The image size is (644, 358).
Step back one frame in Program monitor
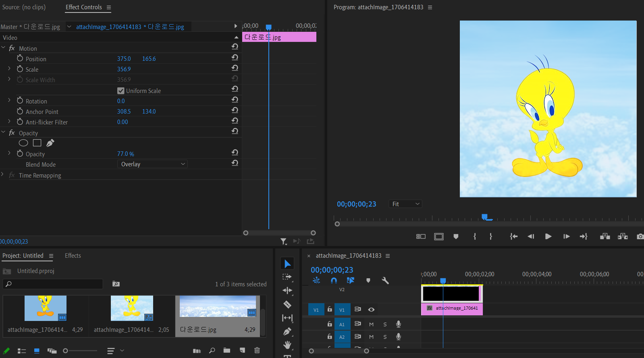point(531,236)
